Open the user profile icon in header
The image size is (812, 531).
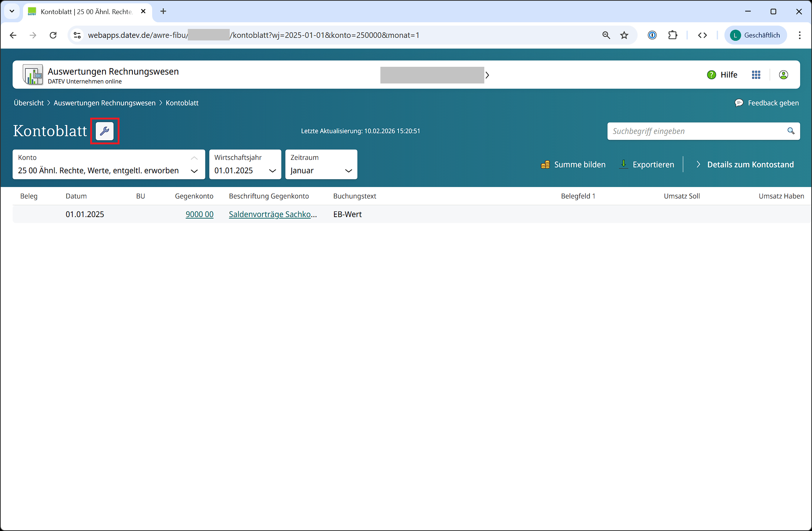tap(783, 75)
